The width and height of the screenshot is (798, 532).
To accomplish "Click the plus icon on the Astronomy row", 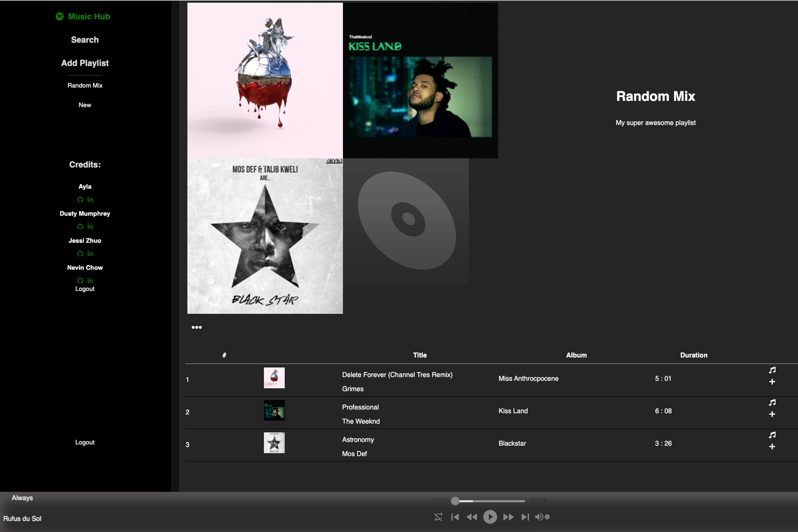I will (x=772, y=446).
